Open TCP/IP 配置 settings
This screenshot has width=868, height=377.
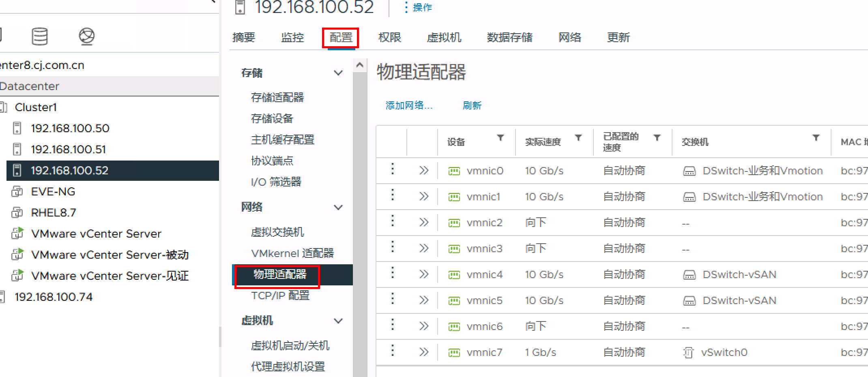(280, 296)
